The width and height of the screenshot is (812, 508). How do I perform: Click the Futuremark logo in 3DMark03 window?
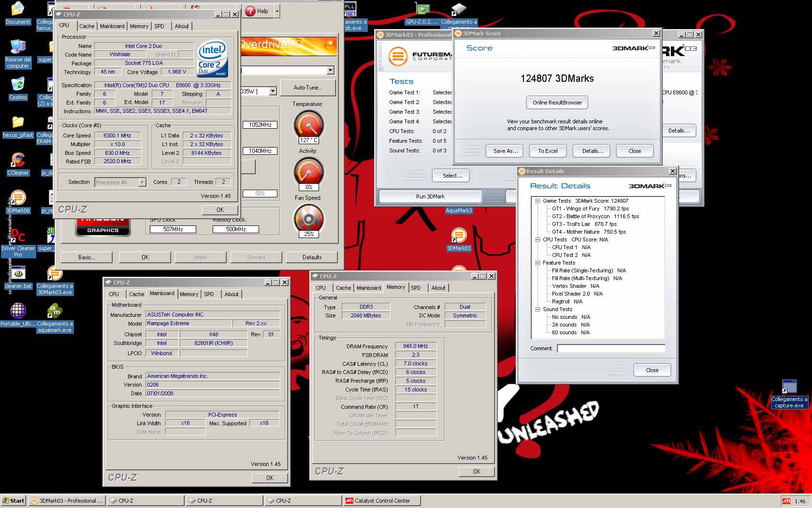tap(398, 57)
